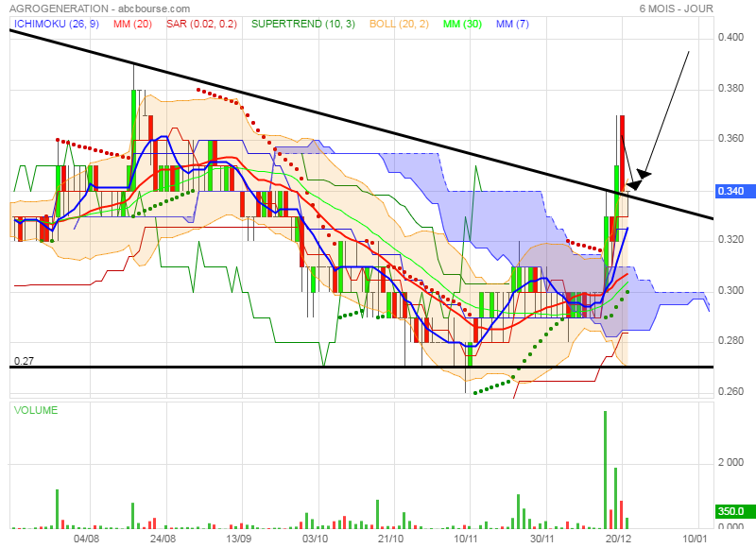
Task: Click the 13/09 date label
Action: click(x=239, y=539)
